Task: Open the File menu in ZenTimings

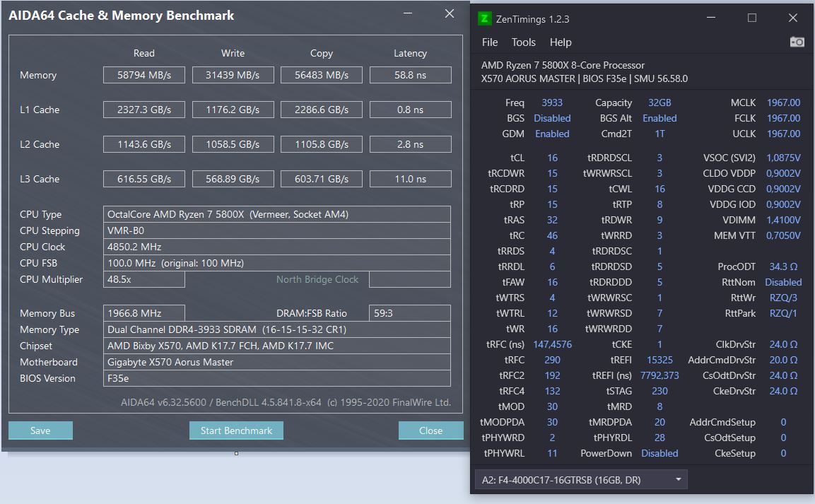Action: [x=490, y=42]
